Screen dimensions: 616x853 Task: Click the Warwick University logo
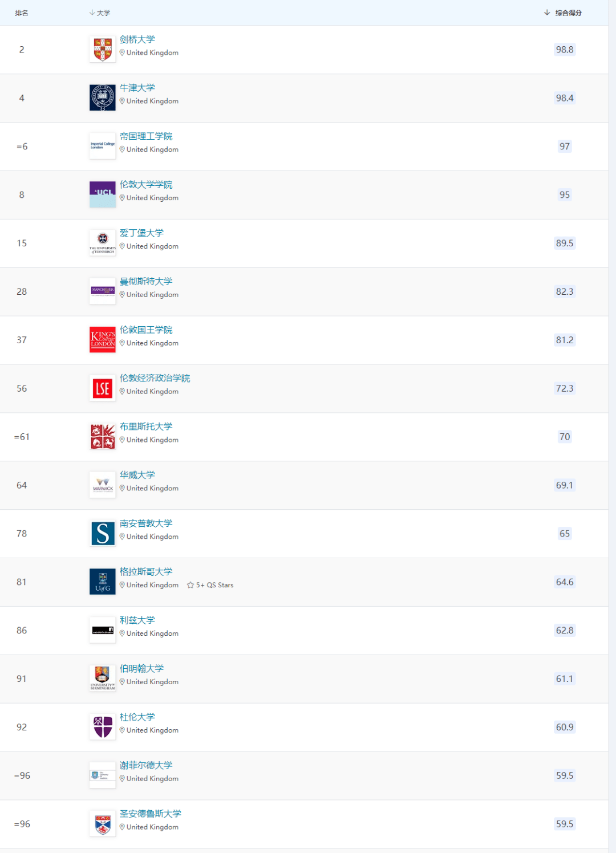pos(103,485)
